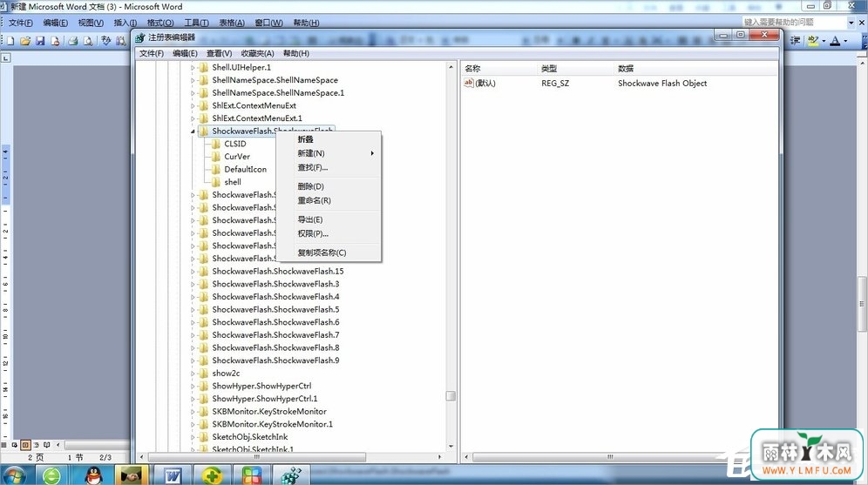This screenshot has width=868, height=485.
Task: Click New document icon in Word toolbar
Action: pyautogui.click(x=10, y=40)
